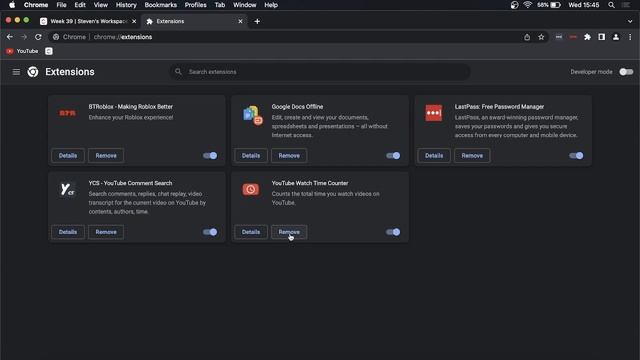Disable the LastPass extension toggle

point(576,156)
